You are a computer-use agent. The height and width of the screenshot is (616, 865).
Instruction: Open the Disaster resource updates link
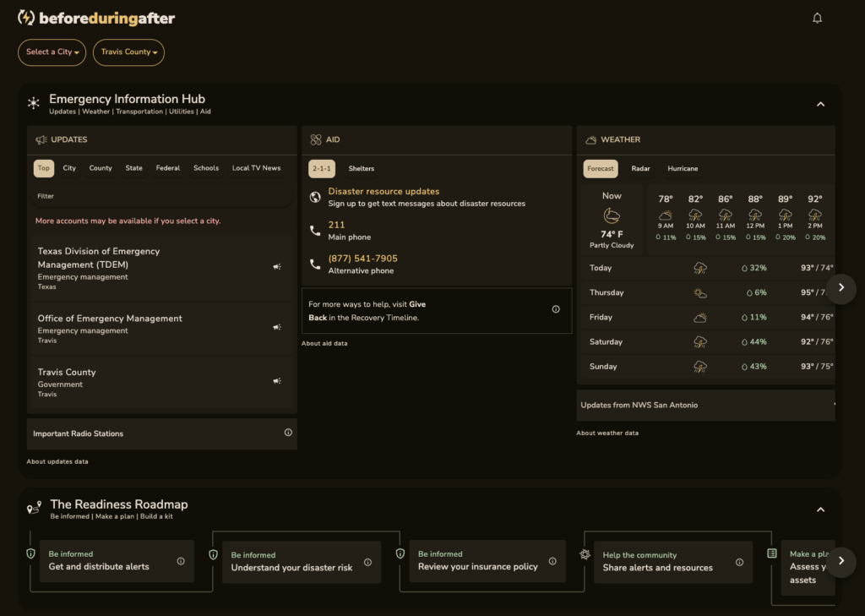pos(384,192)
